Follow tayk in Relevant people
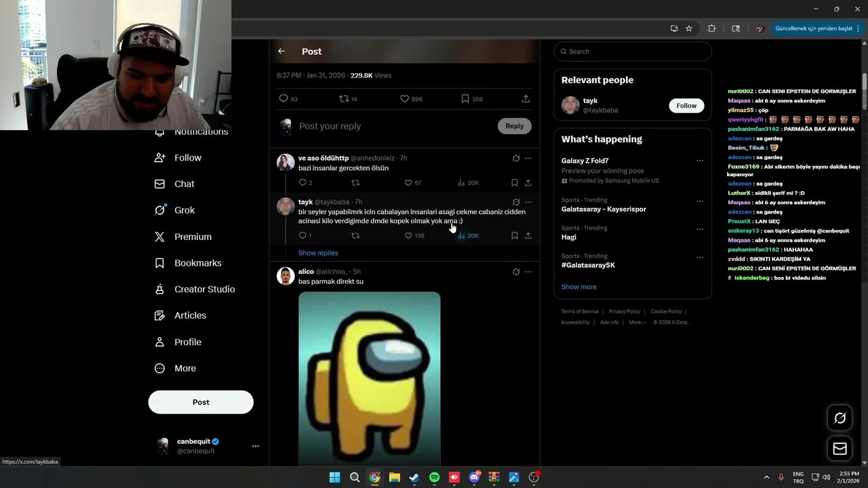This screenshot has width=868, height=488. tap(686, 106)
